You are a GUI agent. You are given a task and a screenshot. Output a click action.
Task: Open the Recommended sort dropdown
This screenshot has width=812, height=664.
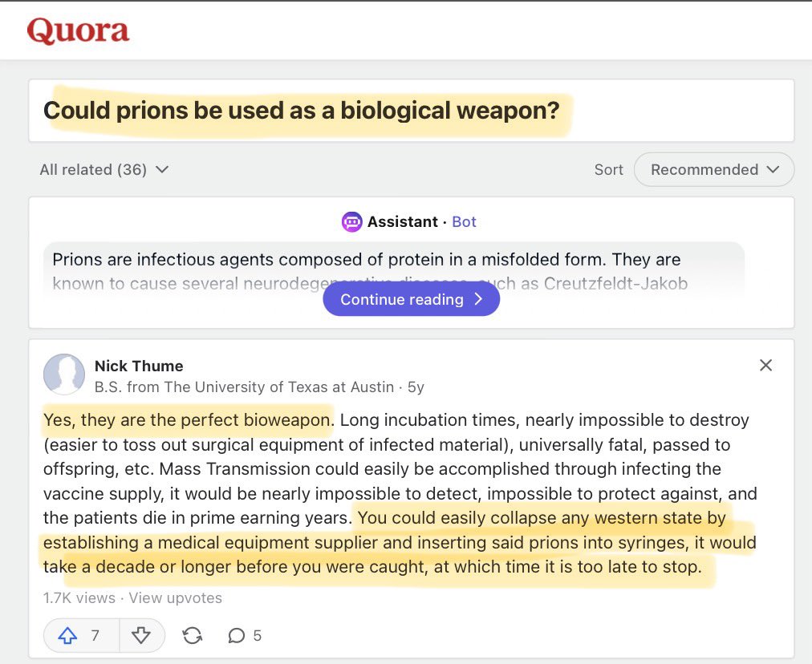pyautogui.click(x=714, y=170)
